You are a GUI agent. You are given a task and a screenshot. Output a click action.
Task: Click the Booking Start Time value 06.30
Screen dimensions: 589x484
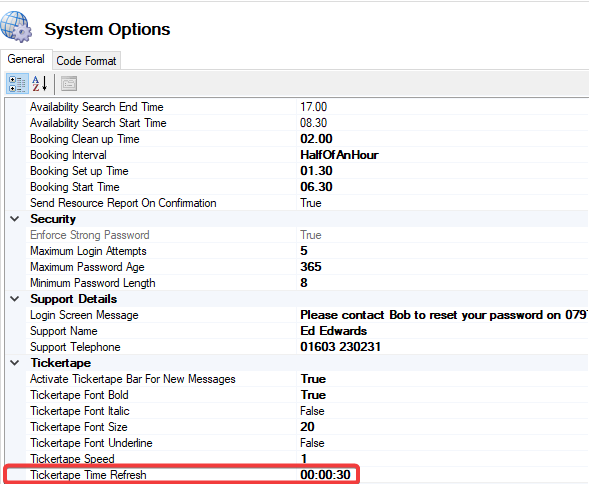pyautogui.click(x=443, y=187)
